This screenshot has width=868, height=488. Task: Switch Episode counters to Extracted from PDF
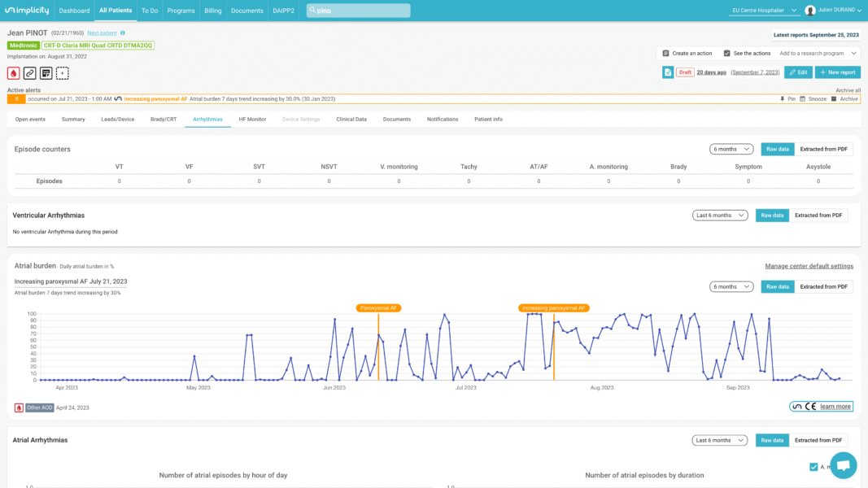823,149
